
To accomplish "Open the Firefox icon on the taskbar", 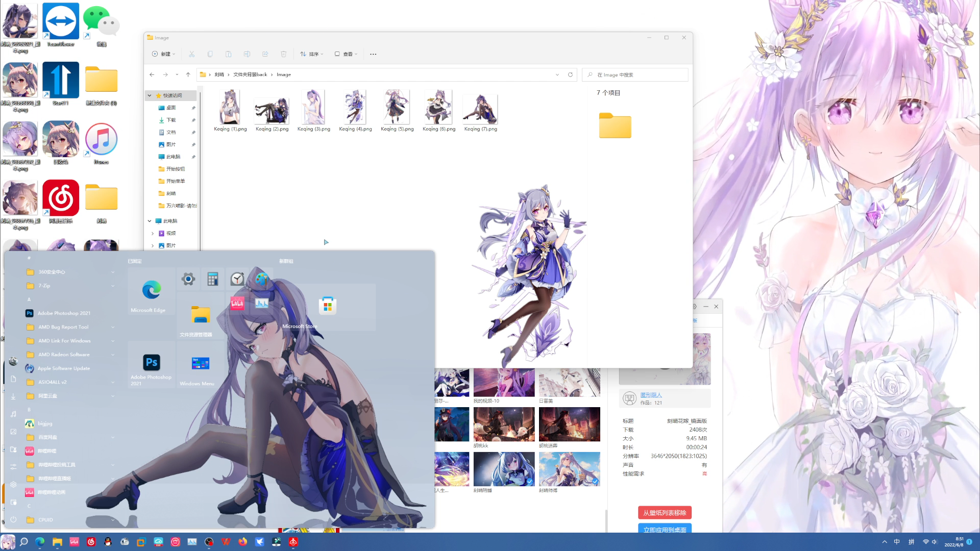I will pos(242,542).
